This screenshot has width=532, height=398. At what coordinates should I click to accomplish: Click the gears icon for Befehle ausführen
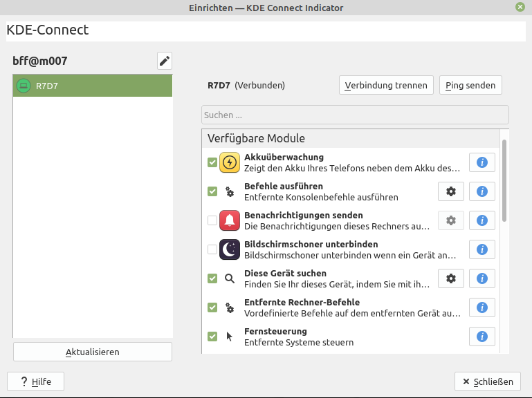(x=230, y=191)
